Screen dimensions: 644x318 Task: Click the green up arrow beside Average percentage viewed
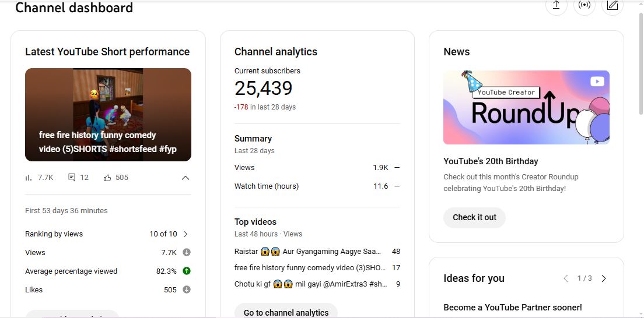pyautogui.click(x=187, y=271)
